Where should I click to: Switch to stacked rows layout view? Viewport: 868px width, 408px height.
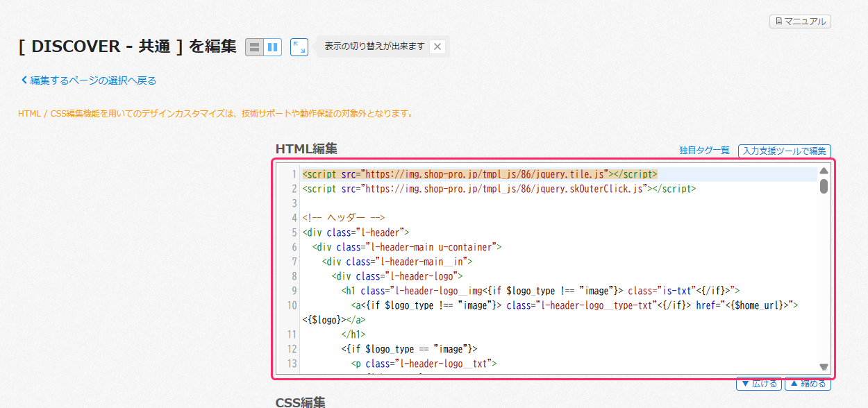click(255, 47)
